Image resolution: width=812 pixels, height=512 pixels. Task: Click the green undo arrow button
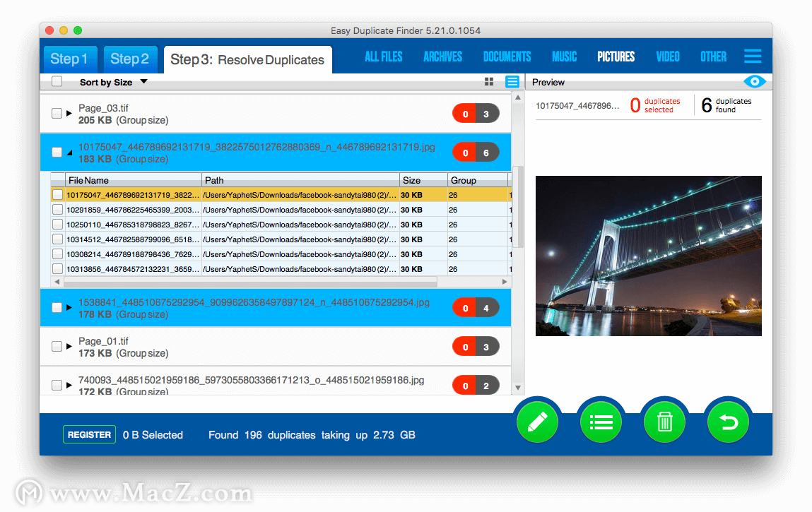point(728,422)
